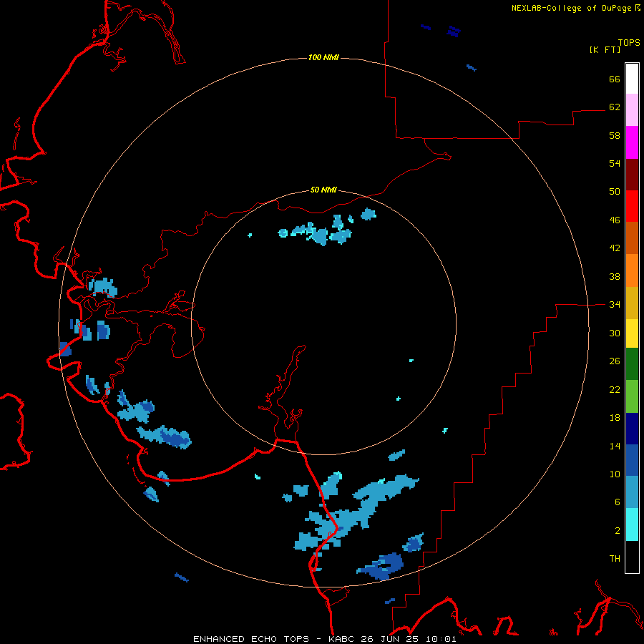Click the magenta 58 kft legend swatch
Screen dimensions: 644x644
(x=632, y=142)
